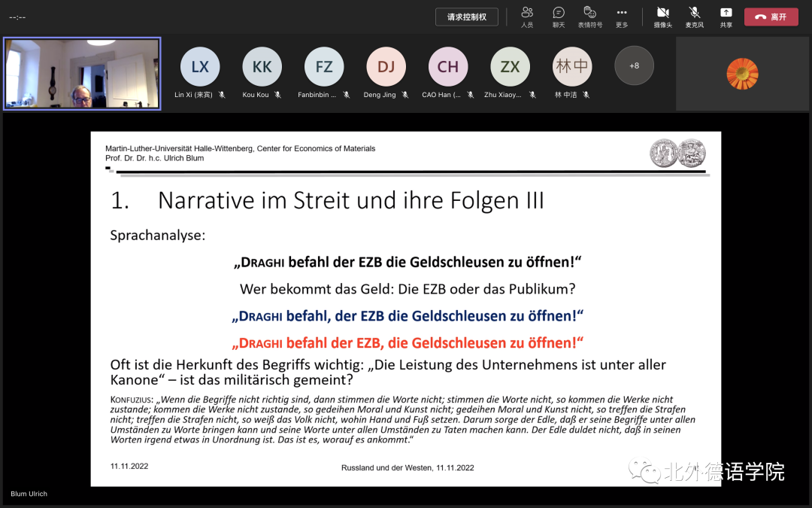Leave the meeting with 离开 button
812x508 pixels.
(771, 17)
